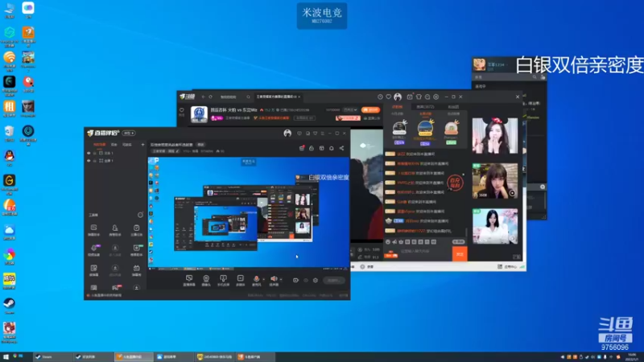Open watch history clock icon in Douyu client
The width and height of the screenshot is (644, 362).
pyautogui.click(x=380, y=97)
